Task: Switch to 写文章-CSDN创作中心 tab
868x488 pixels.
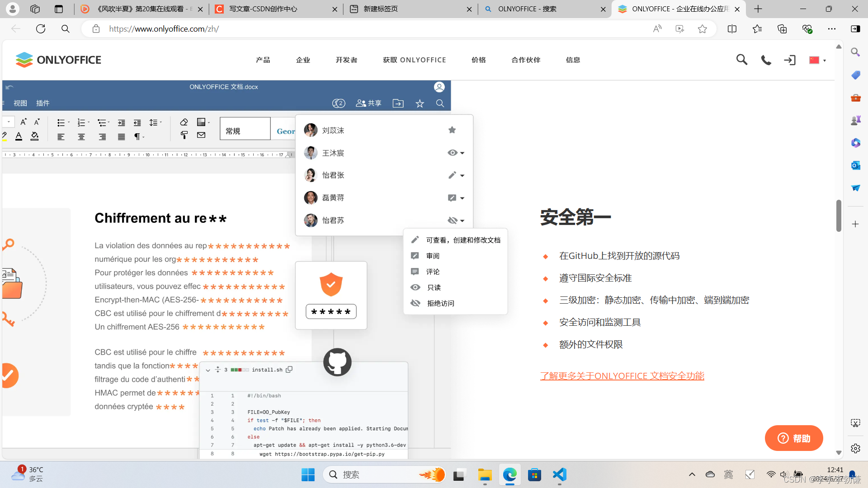Action: coord(276,9)
